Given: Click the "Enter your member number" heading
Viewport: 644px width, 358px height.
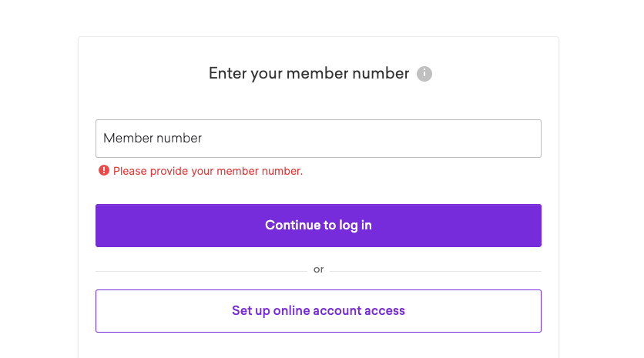Looking at the screenshot, I should (x=308, y=74).
